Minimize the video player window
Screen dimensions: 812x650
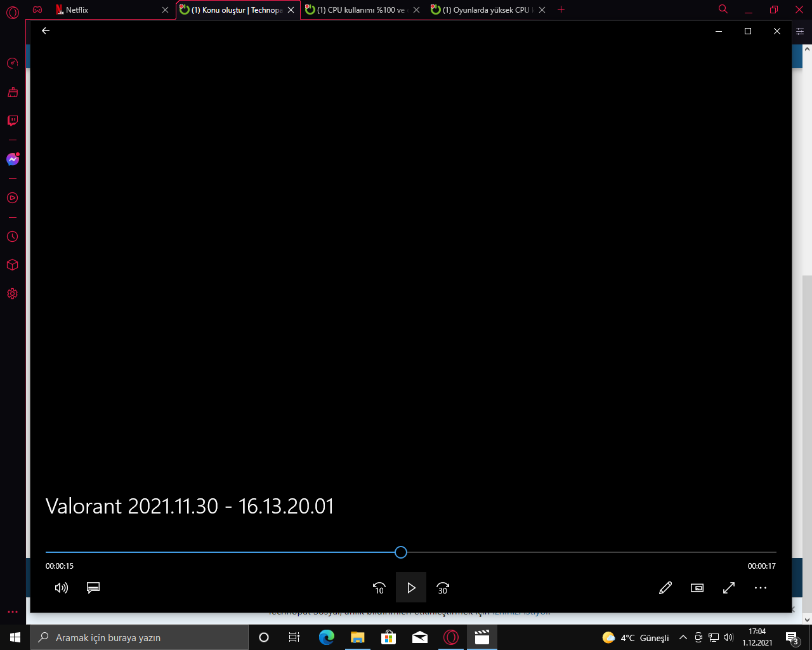(x=719, y=31)
